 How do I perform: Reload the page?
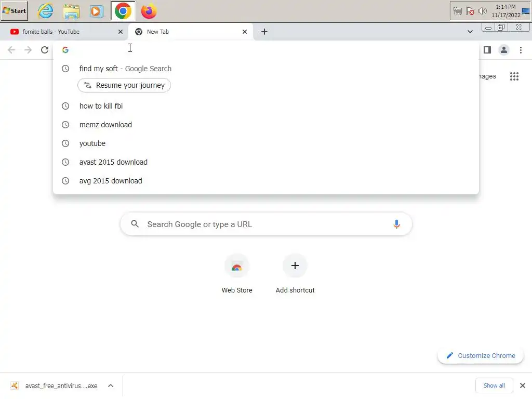point(45,50)
